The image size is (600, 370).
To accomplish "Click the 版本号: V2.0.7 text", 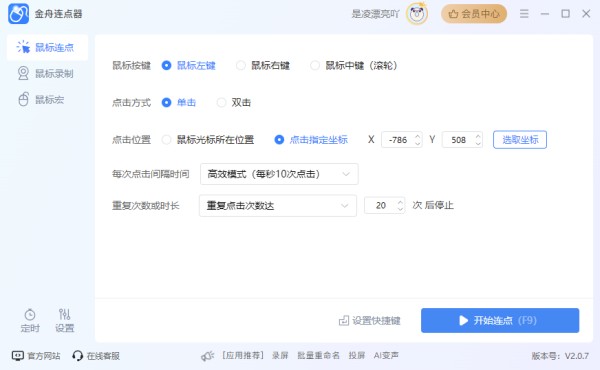I will [x=560, y=356].
